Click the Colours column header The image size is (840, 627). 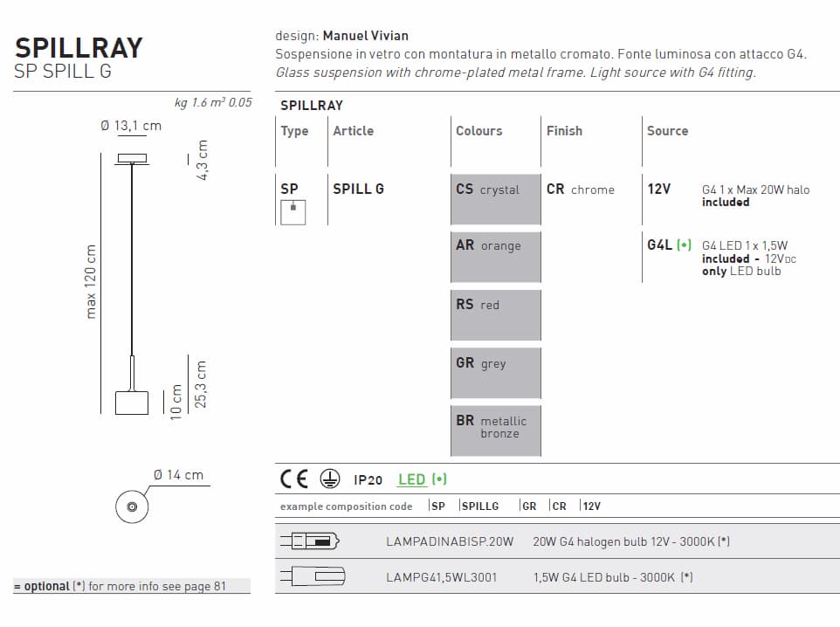(x=479, y=131)
